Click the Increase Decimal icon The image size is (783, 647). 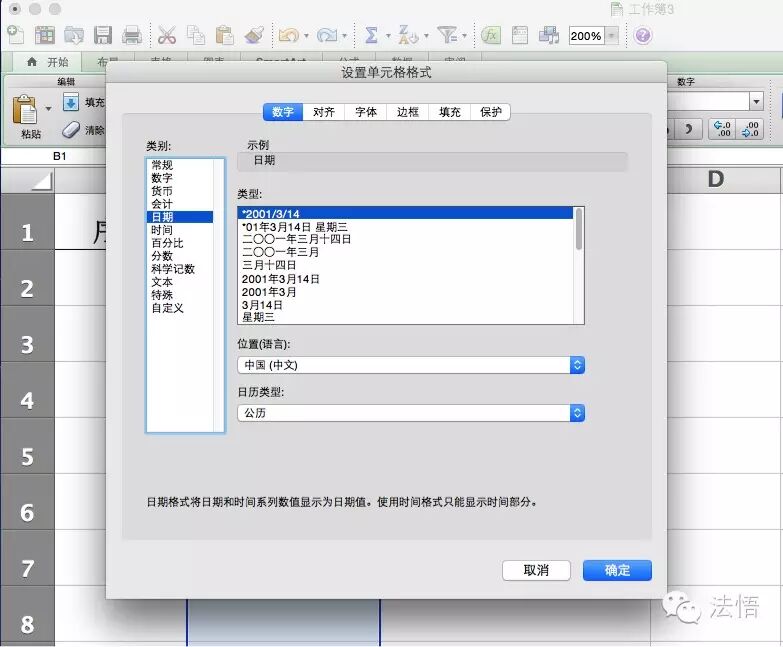point(722,129)
